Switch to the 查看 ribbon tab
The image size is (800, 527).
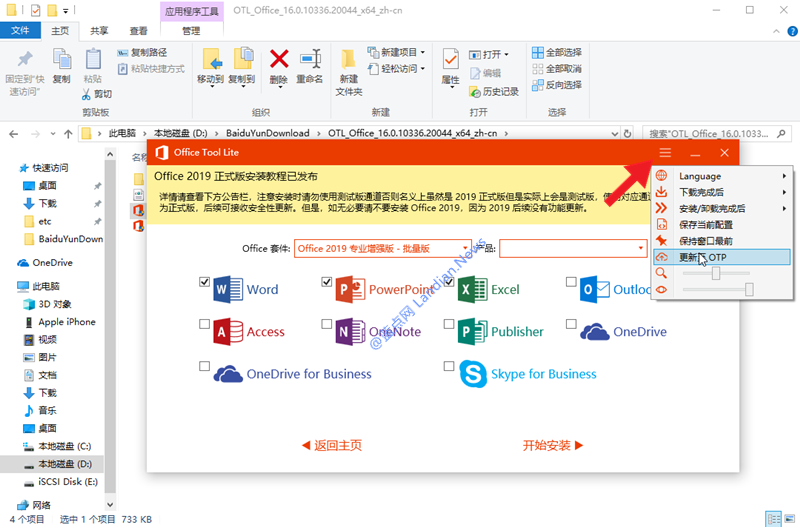(x=138, y=31)
